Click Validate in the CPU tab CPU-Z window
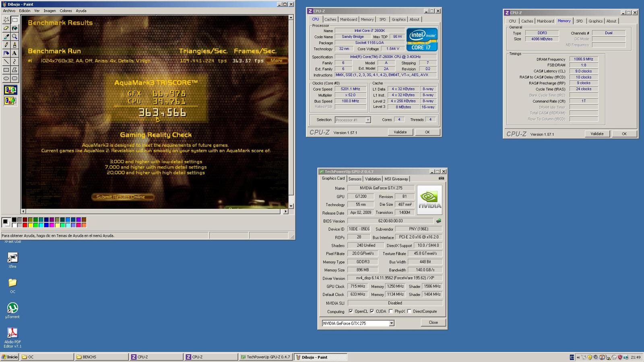644x362 pixels. pos(400,132)
